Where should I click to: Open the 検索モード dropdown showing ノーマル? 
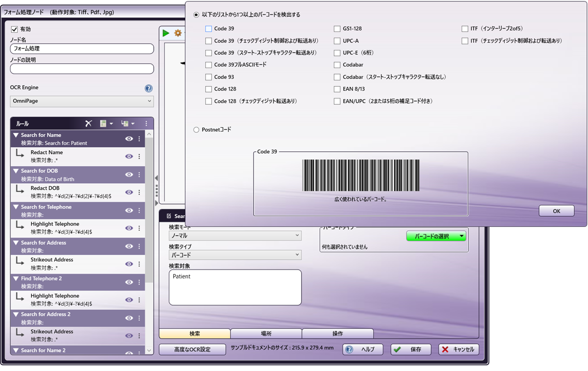tap(235, 236)
